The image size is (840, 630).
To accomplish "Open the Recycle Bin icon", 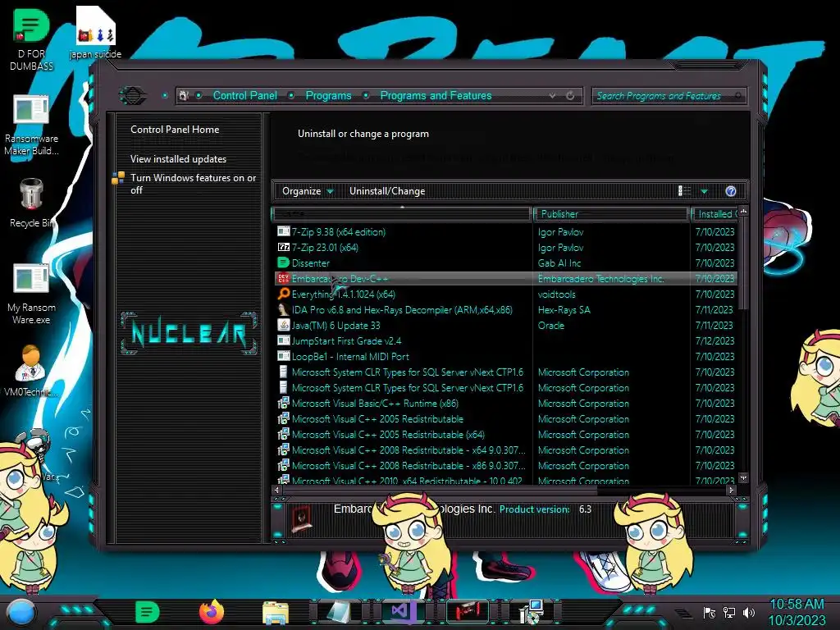I will 31,203.
